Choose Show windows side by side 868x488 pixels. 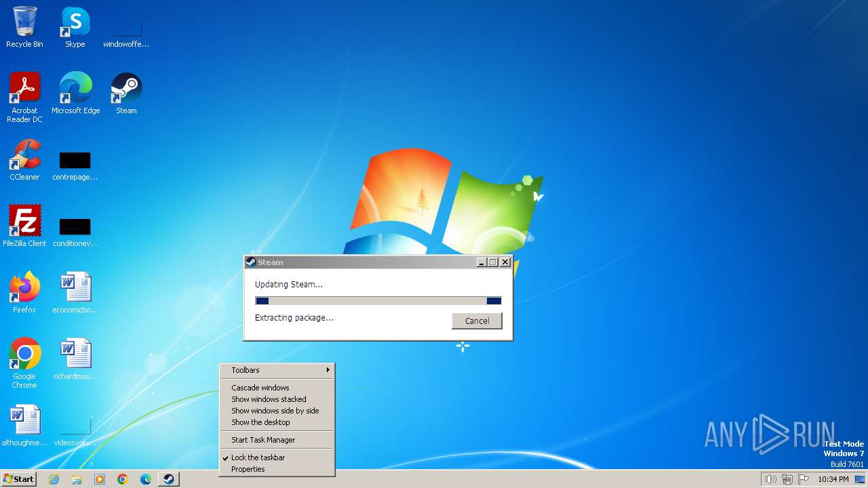tap(277, 411)
